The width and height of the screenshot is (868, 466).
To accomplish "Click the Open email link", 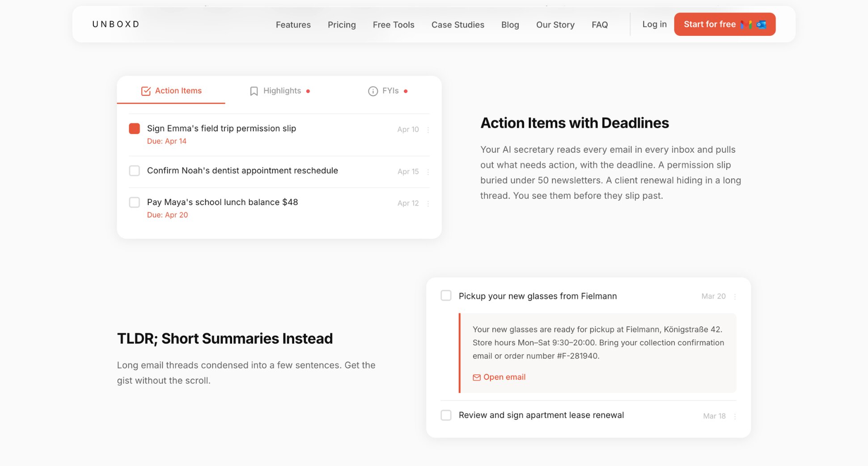I will 499,377.
